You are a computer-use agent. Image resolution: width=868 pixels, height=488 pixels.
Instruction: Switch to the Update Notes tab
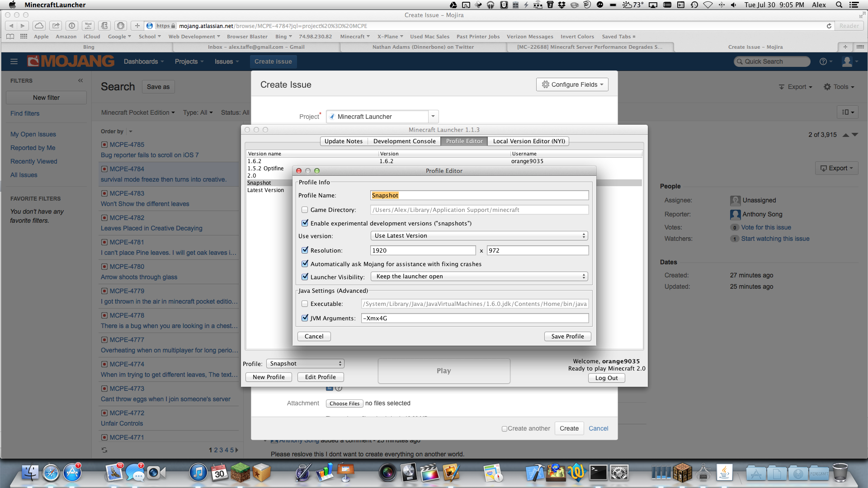[x=344, y=141]
